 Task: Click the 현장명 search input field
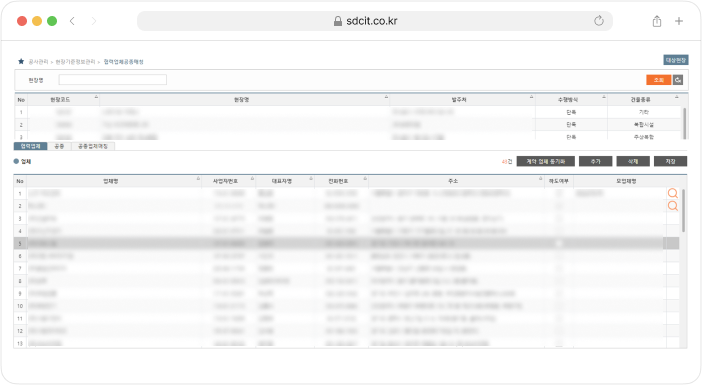tap(113, 80)
